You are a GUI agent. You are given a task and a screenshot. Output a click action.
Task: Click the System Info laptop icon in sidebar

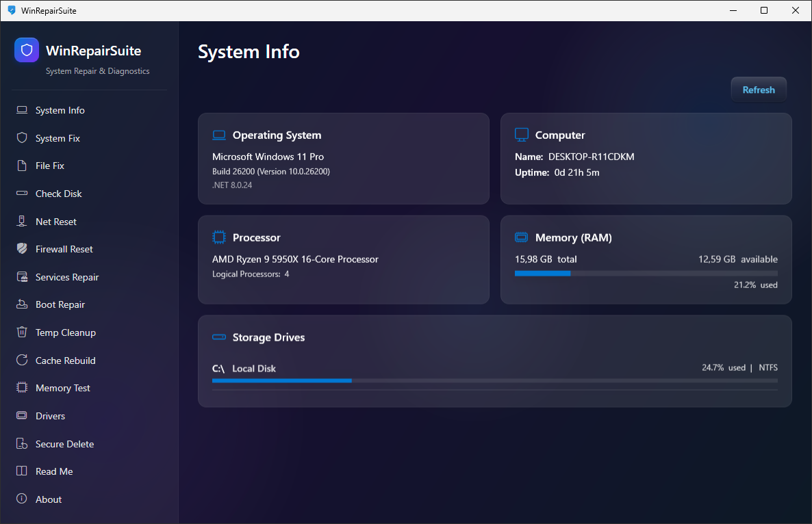point(22,110)
